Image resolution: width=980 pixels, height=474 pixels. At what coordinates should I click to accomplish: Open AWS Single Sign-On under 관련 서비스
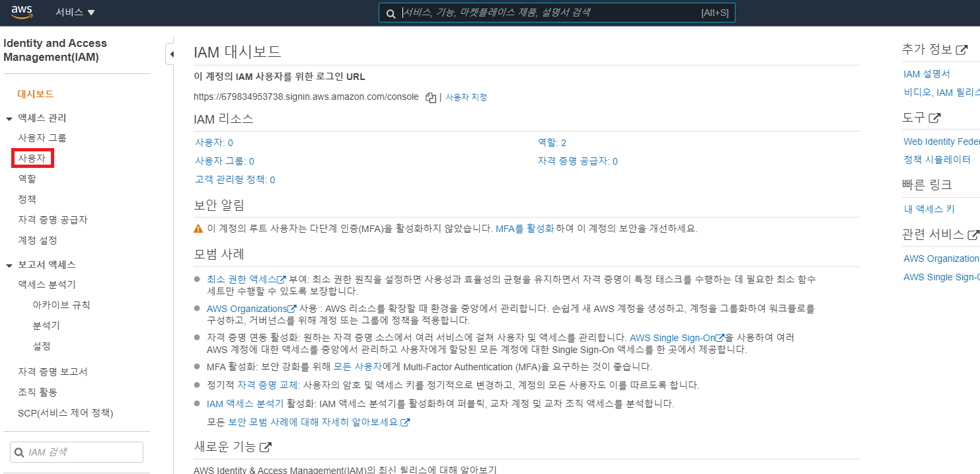[x=942, y=278]
